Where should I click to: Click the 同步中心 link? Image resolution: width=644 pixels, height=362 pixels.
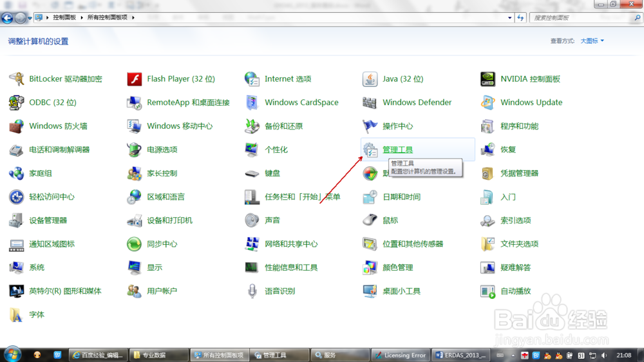[162, 244]
